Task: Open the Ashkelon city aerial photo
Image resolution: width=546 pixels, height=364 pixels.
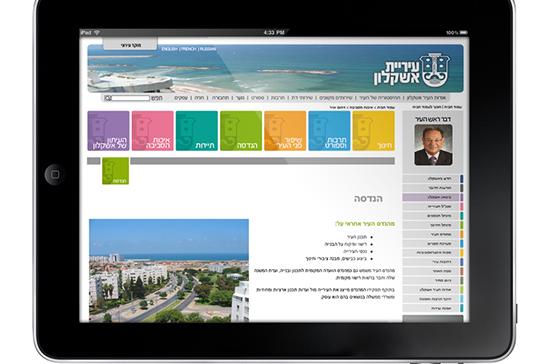Action: 169,270
